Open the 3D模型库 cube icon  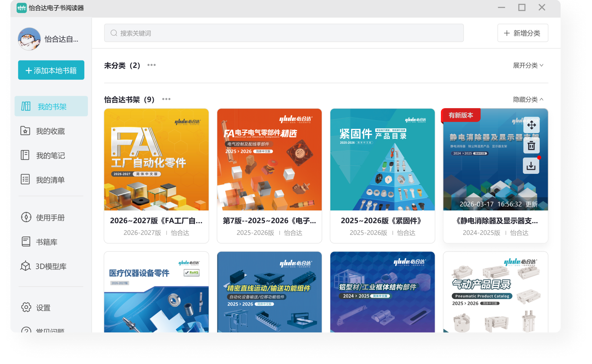tap(26, 266)
